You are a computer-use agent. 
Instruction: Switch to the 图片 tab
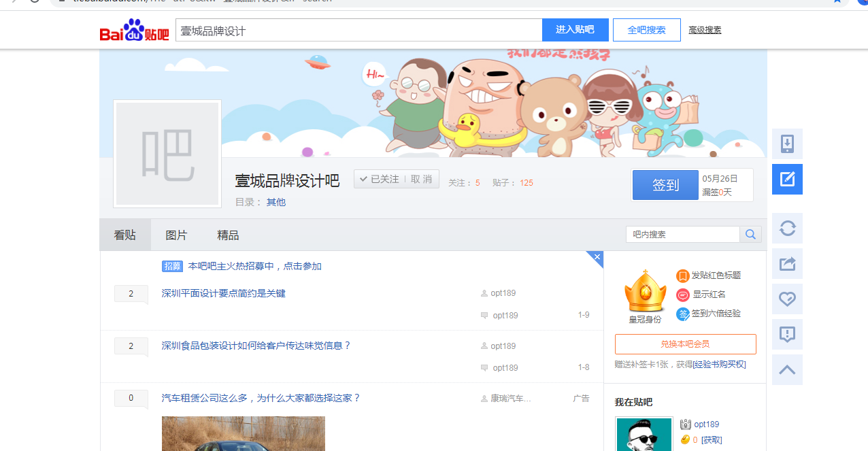point(176,235)
